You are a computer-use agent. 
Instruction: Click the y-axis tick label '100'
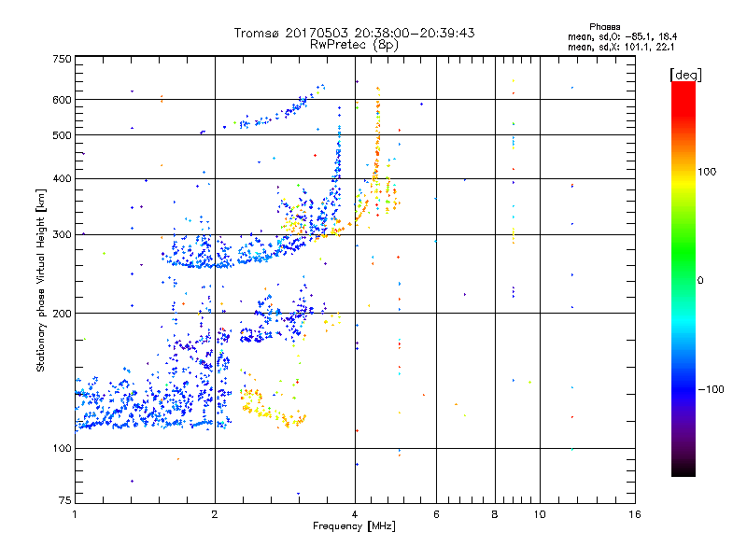[x=62, y=448]
